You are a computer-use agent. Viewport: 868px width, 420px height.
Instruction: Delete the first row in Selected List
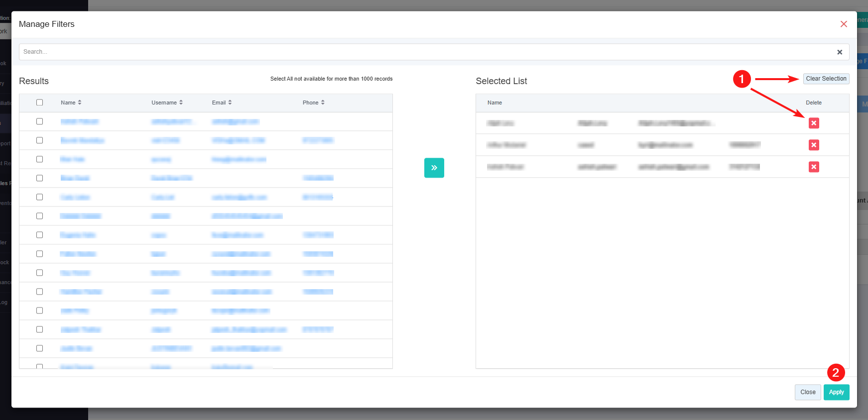coord(814,123)
